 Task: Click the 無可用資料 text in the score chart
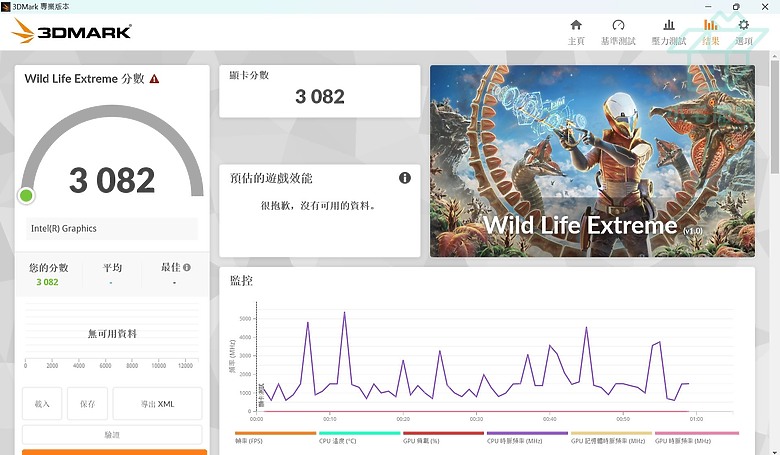pyautogui.click(x=112, y=334)
